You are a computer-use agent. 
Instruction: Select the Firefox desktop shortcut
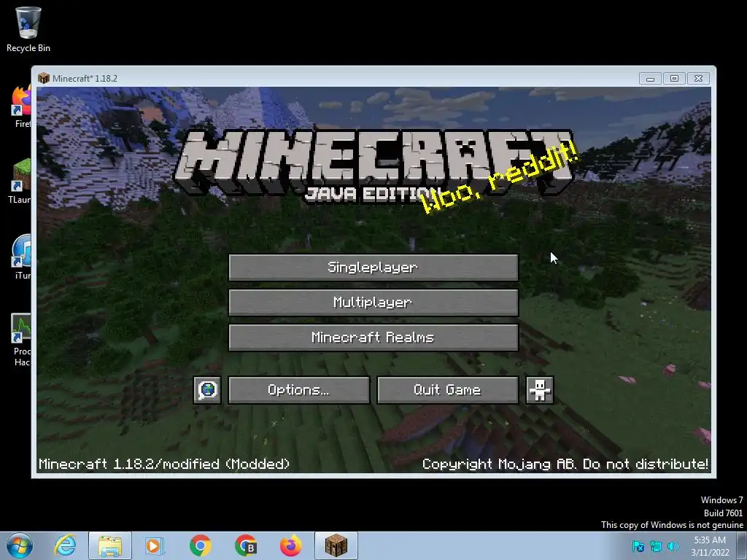click(x=22, y=106)
